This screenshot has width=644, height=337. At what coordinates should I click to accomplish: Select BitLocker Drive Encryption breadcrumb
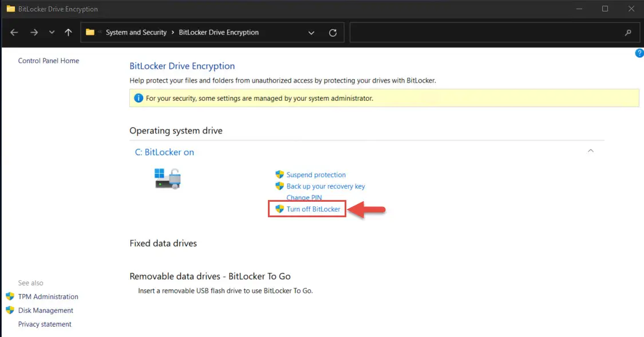click(219, 33)
